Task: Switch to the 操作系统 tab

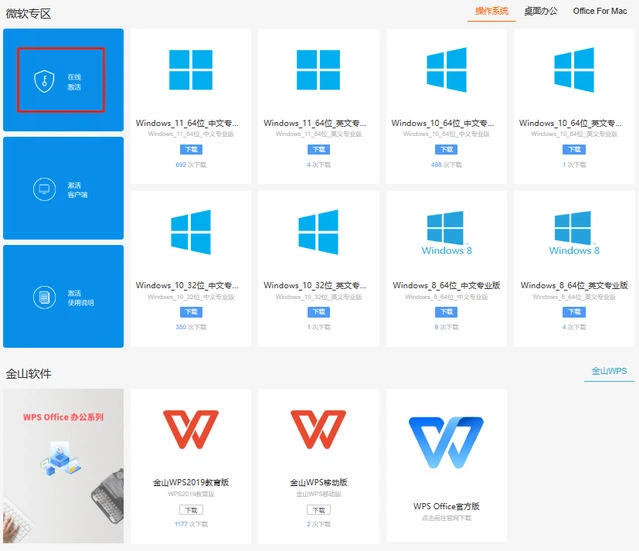Action: coord(491,11)
